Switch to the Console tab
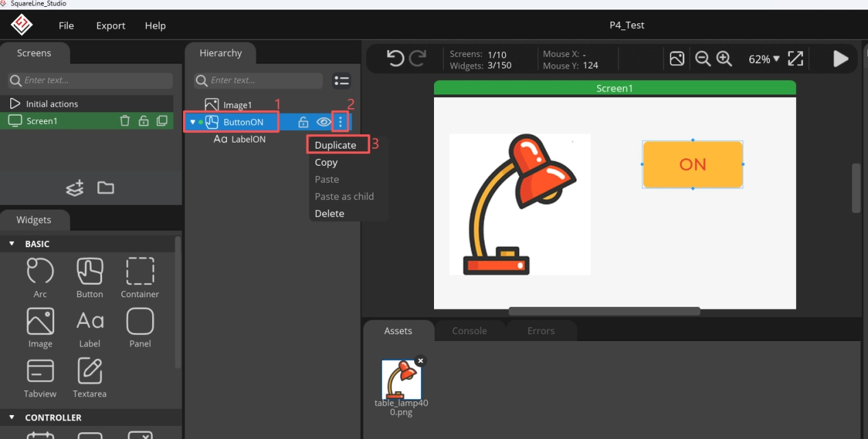The height and width of the screenshot is (439, 868). pos(469,331)
